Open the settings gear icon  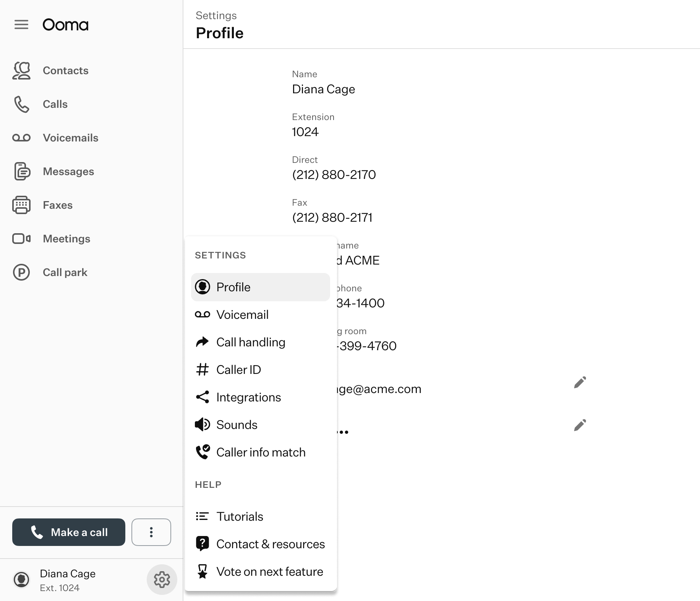click(x=162, y=580)
